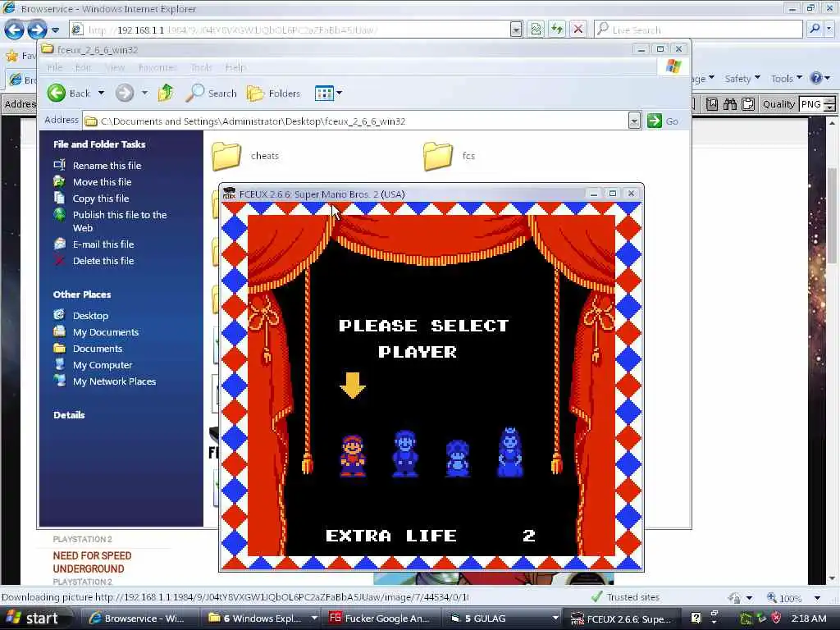The height and width of the screenshot is (630, 840).
Task: Click the Explorer window Back button
Action: [x=69, y=94]
